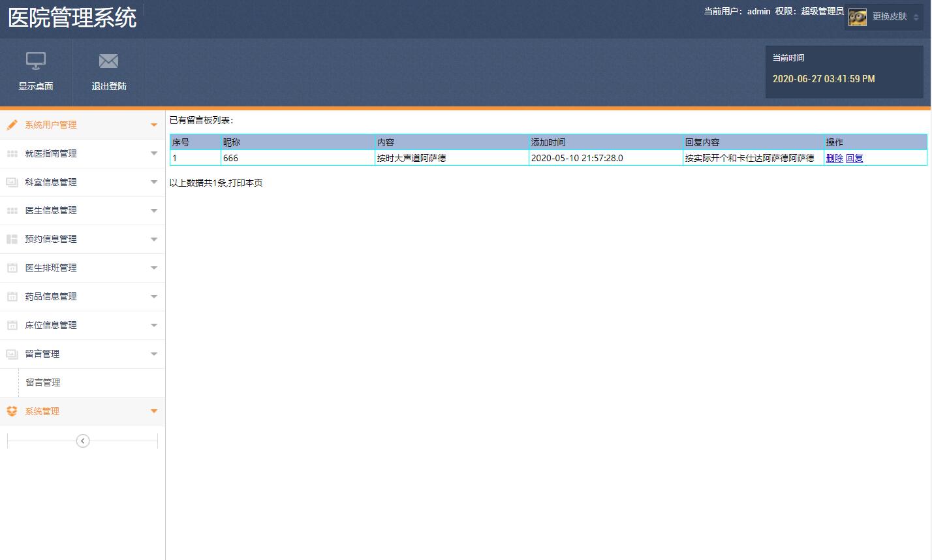Click the user avatar thumbnail near 更换皮肤

(x=857, y=17)
